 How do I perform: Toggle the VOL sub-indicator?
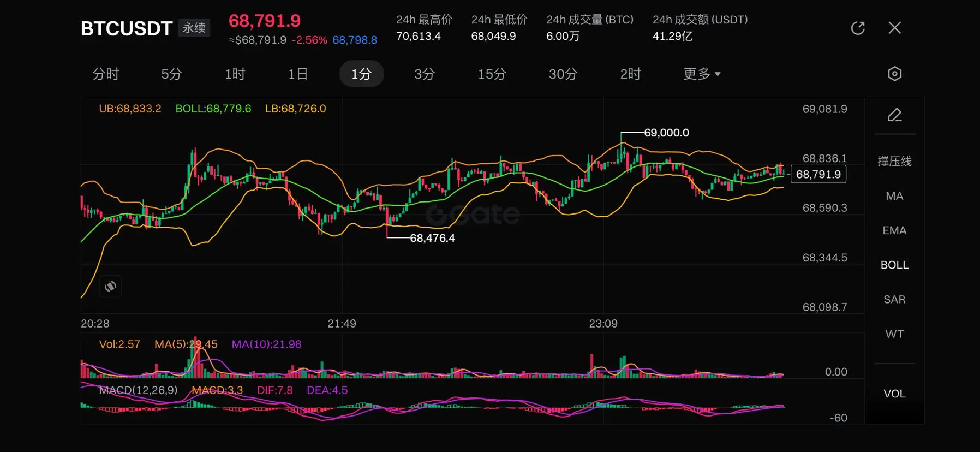point(894,394)
